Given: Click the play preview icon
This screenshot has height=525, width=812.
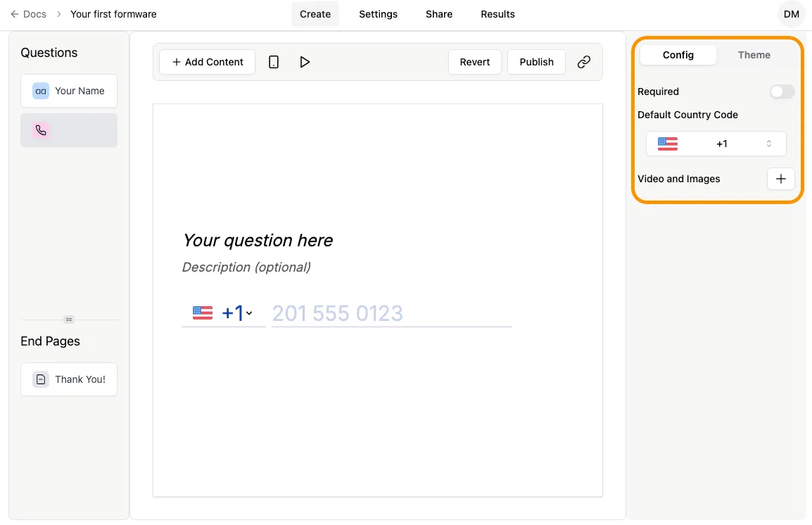Looking at the screenshot, I should (x=305, y=62).
